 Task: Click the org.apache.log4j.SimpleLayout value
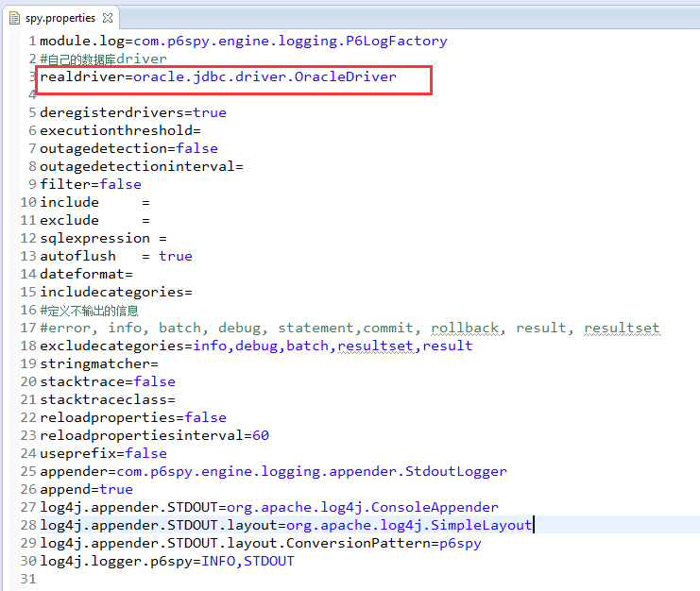[x=409, y=526]
